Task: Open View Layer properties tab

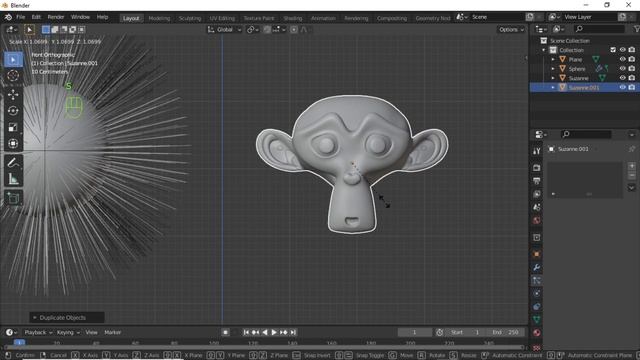Action: coord(537,194)
